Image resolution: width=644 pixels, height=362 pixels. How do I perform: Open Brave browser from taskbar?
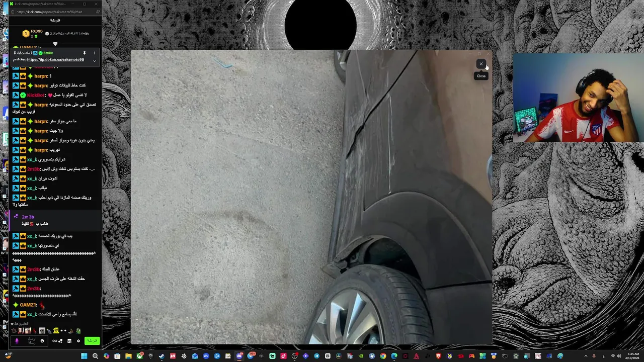tap(438, 356)
